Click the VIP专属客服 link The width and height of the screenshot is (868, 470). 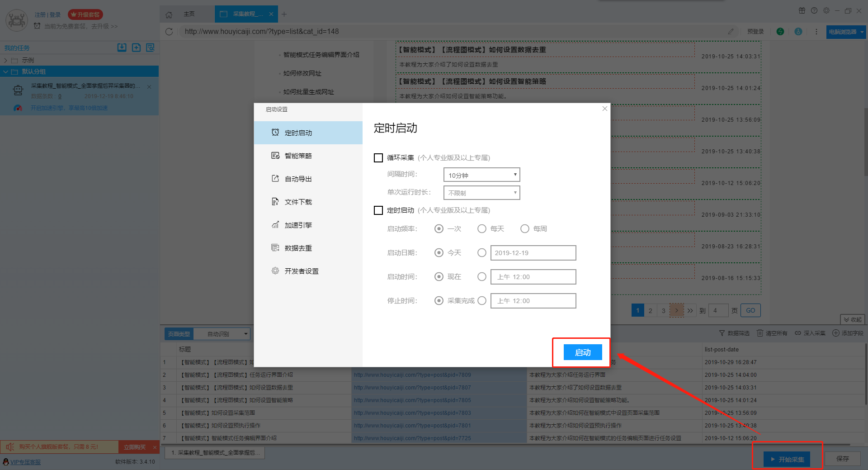[x=25, y=462]
